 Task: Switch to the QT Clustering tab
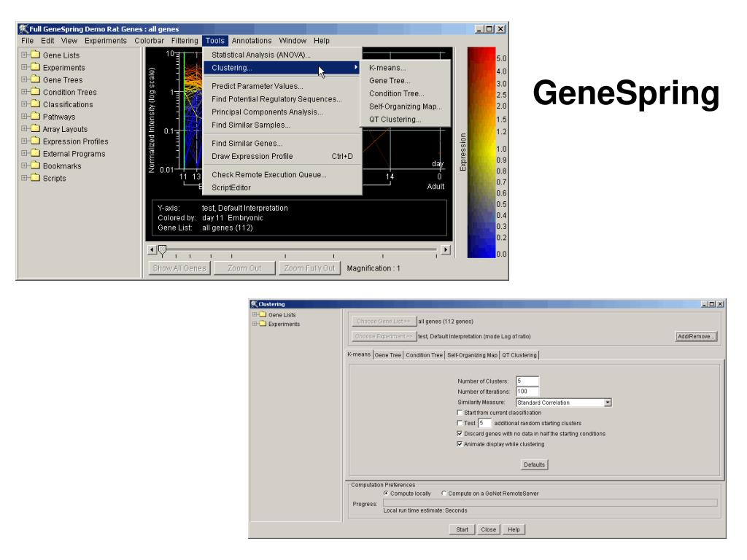pyautogui.click(x=519, y=355)
